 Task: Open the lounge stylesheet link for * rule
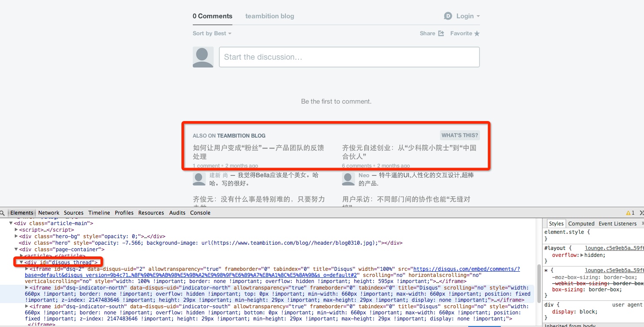614,270
